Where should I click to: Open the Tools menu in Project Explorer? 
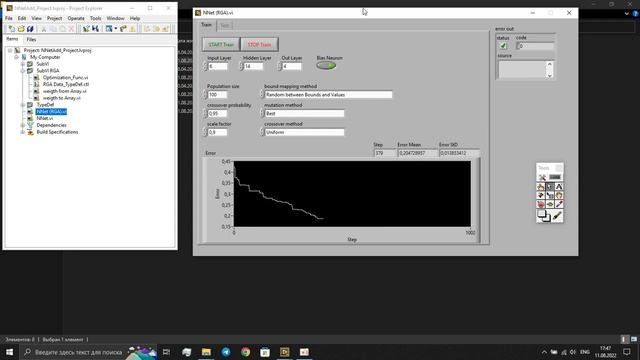point(96,18)
